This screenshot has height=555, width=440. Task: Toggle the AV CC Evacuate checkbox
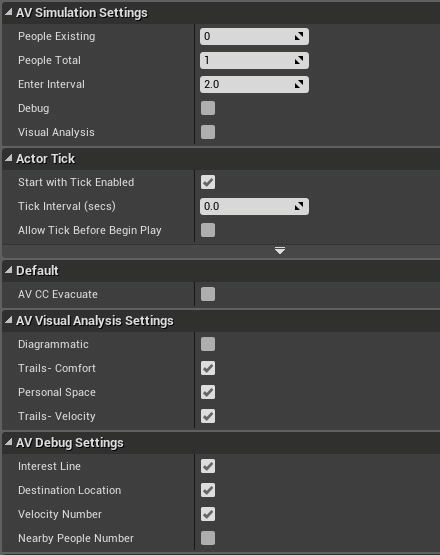click(208, 294)
